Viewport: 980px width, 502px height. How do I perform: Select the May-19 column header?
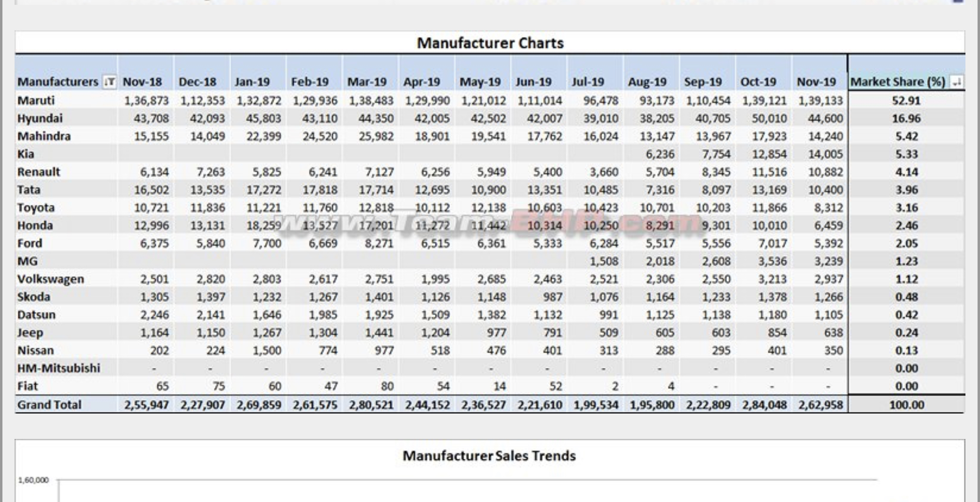(x=480, y=82)
